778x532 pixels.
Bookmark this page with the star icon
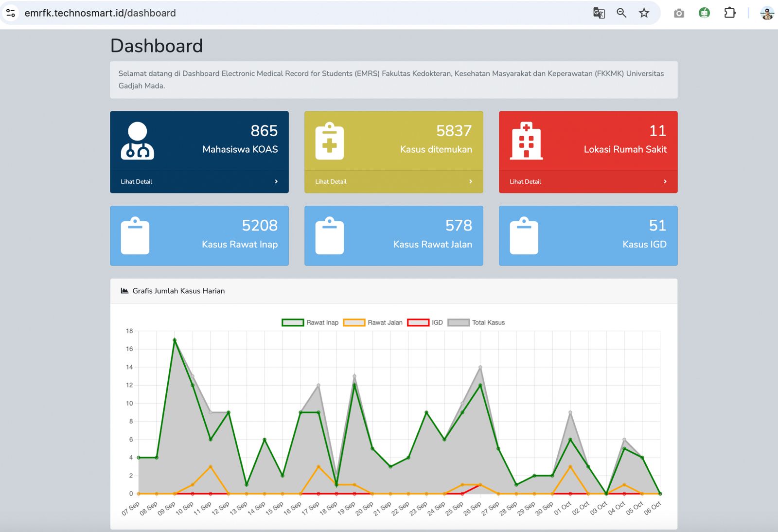[644, 13]
